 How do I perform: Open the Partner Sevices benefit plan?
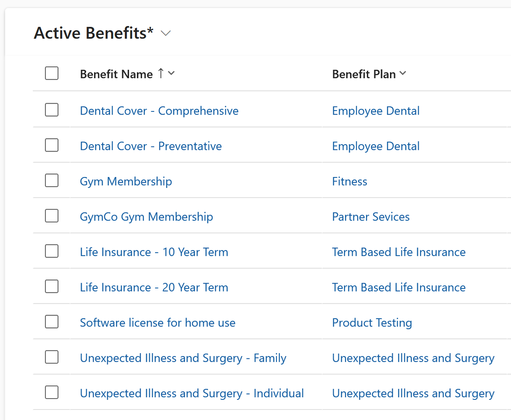(x=371, y=216)
